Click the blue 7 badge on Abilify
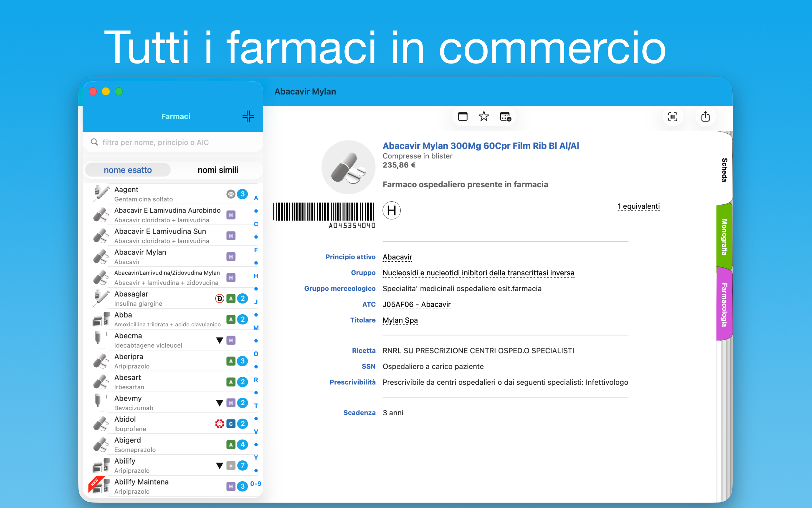Screen dimensions: 812x508 coord(242,465)
